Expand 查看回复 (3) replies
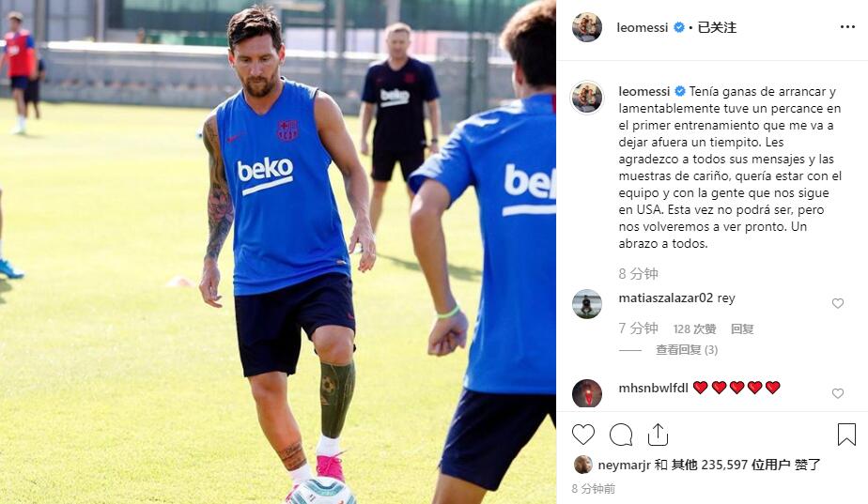 (687, 350)
